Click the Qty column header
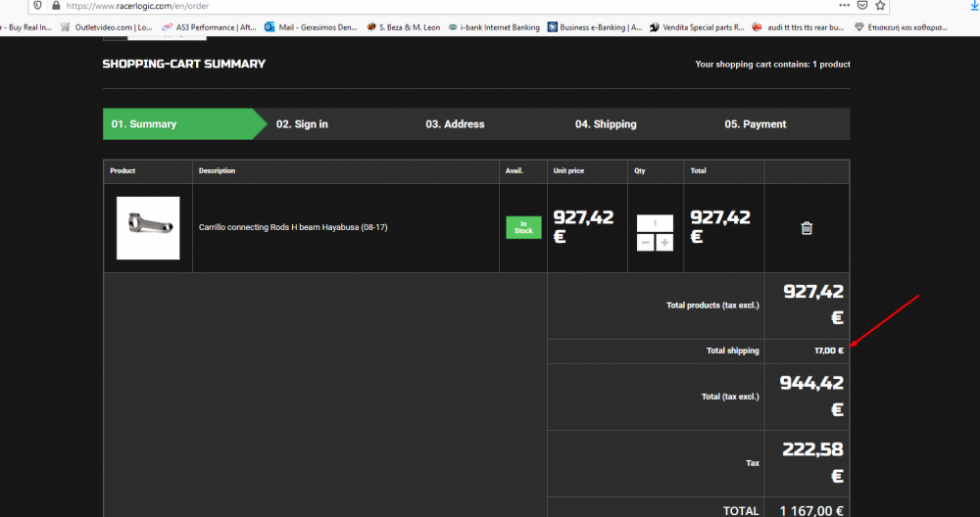Screen dimensions: 980x517 pos(639,170)
